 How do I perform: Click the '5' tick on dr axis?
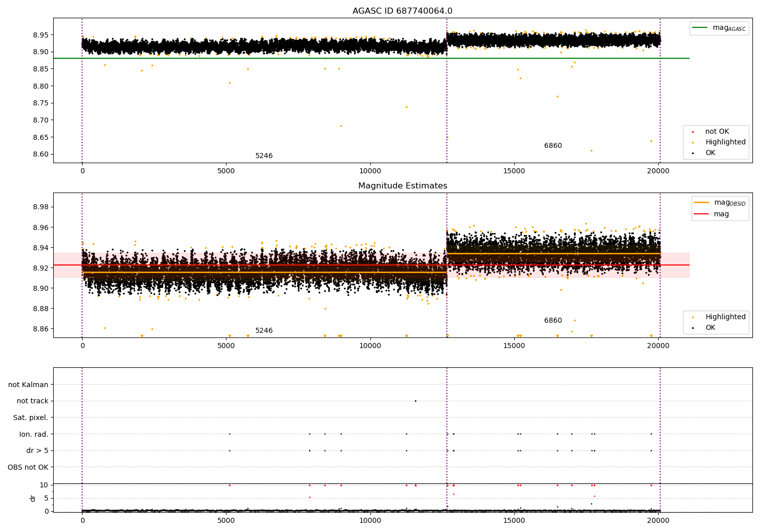coord(46,499)
